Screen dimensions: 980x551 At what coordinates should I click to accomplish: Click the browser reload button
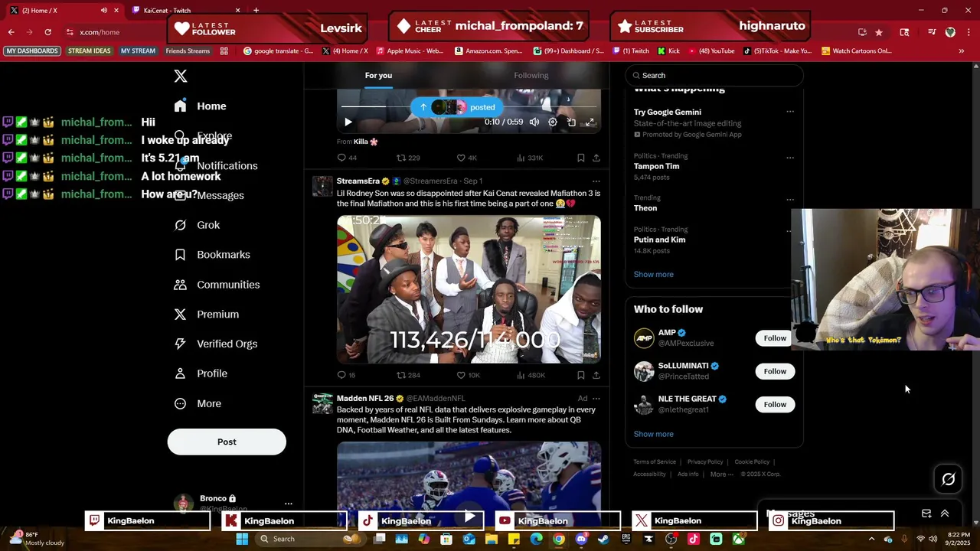(47, 32)
